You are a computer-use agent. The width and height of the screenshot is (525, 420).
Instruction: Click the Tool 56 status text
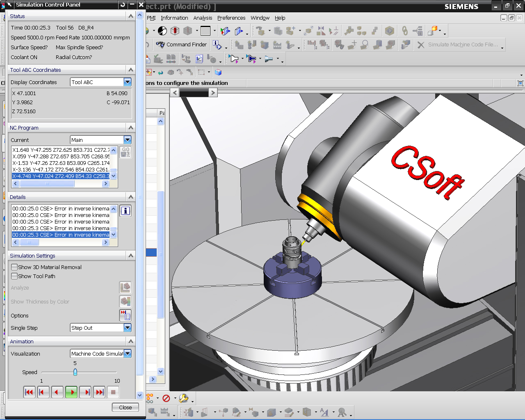pos(65,27)
